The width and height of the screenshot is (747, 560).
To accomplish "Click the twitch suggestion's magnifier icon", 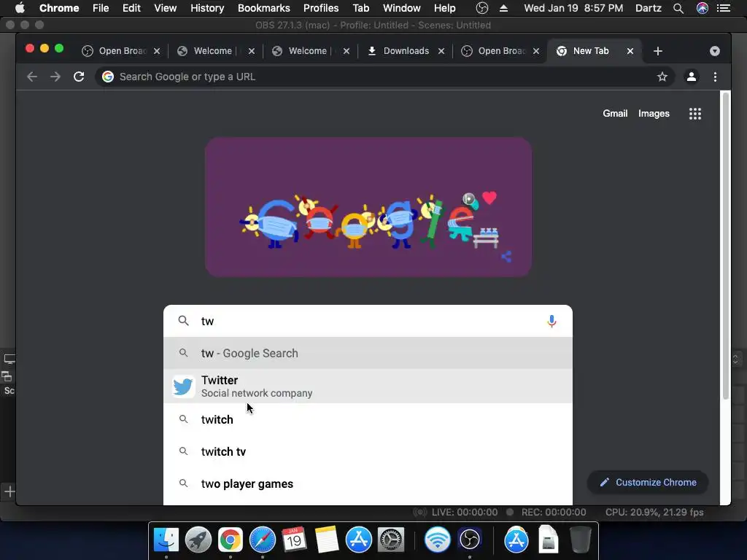I will (183, 419).
